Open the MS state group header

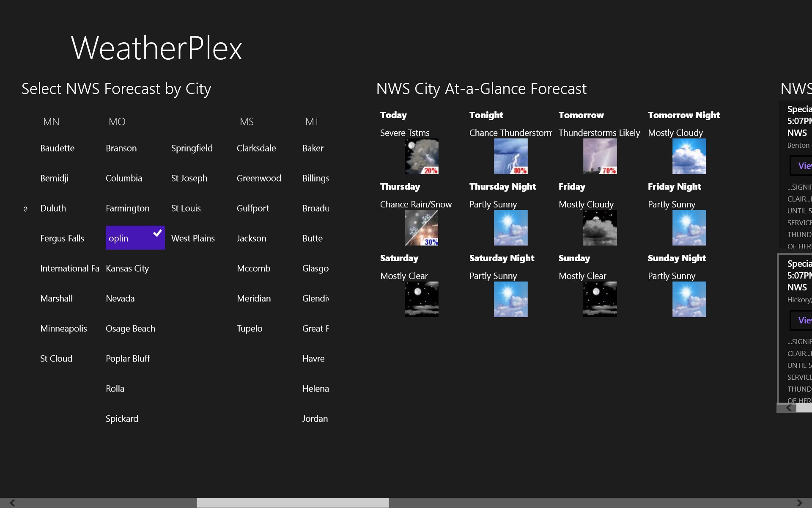(247, 122)
